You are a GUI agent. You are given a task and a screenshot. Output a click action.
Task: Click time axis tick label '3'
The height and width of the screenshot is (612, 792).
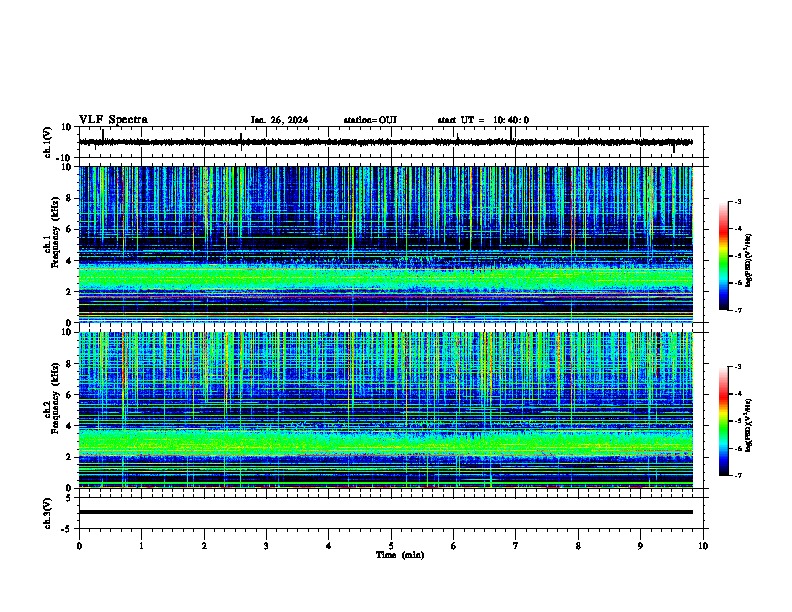(x=266, y=546)
